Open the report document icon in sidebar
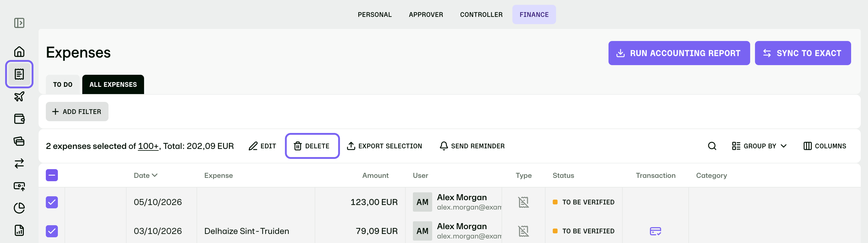This screenshot has width=868, height=243. tap(19, 231)
